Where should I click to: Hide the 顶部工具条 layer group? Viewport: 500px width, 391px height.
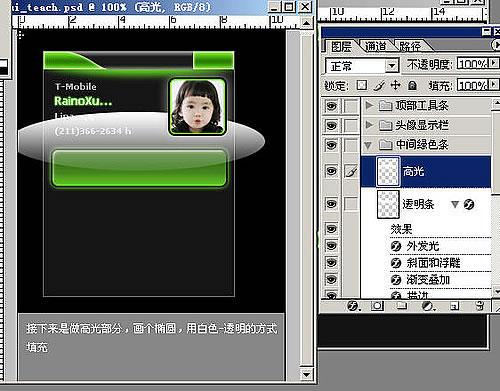click(331, 106)
